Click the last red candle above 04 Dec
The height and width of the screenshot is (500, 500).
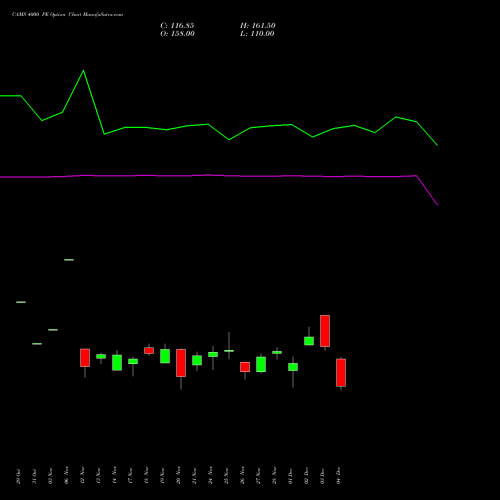(341, 373)
